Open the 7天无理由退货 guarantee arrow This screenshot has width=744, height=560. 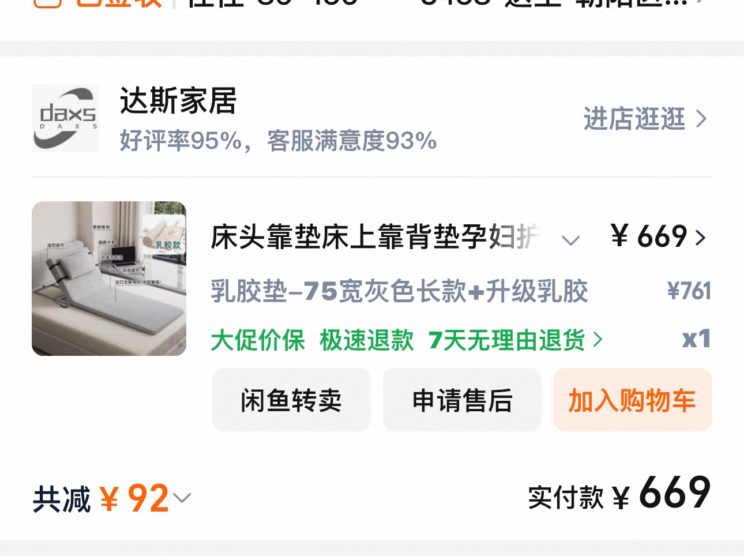point(598,340)
